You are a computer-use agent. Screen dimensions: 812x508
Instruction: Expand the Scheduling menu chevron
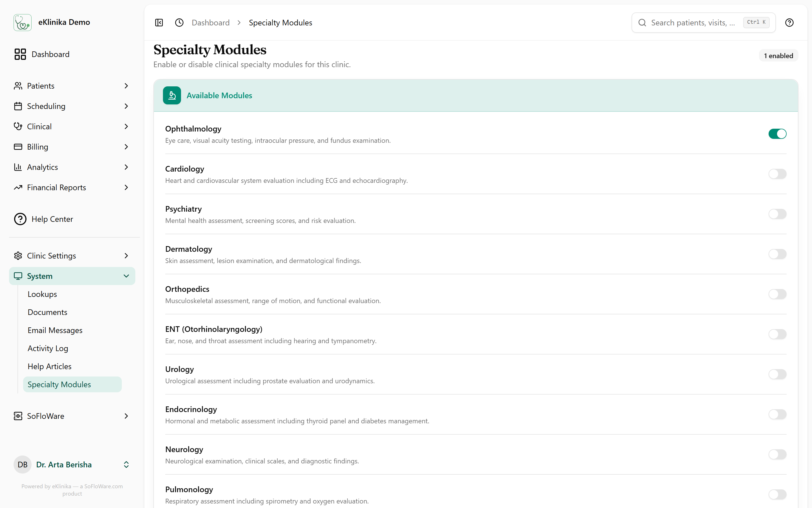pyautogui.click(x=126, y=106)
